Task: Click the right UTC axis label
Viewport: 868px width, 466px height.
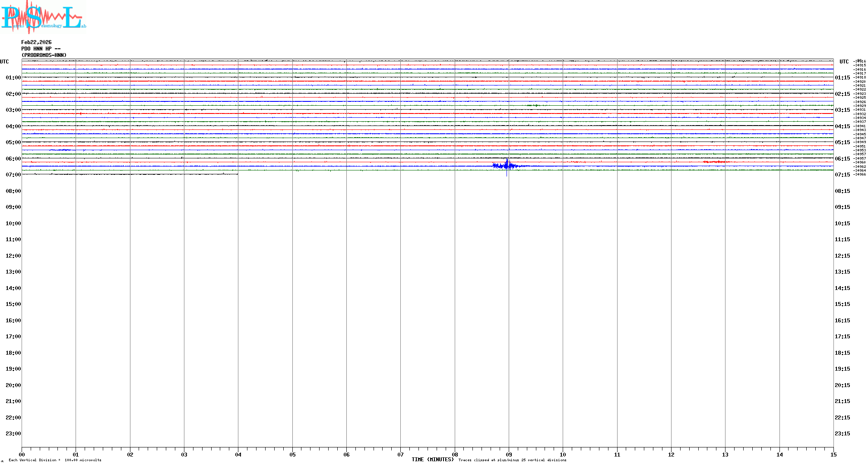Action: (x=844, y=62)
